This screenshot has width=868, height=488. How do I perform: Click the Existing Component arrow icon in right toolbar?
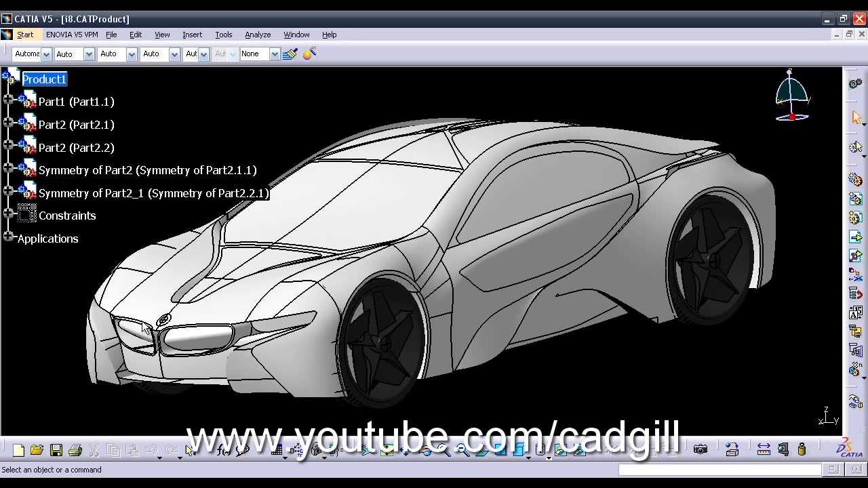[x=855, y=237]
